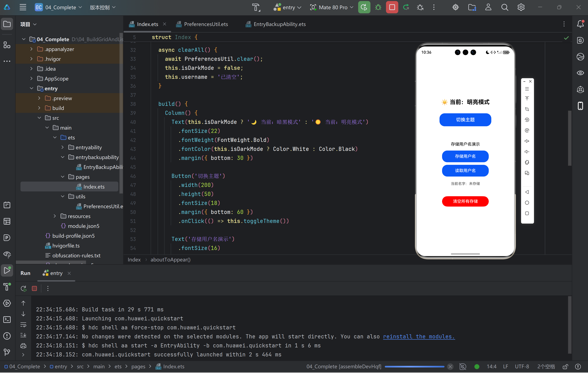
Task: Click the Debug bug icon in toolbar
Action: 378,7
